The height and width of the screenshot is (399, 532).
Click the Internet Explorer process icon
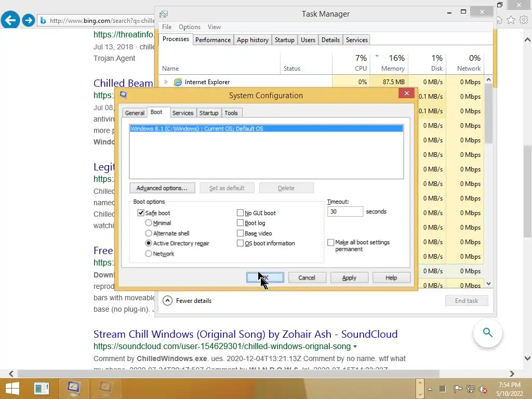(x=178, y=82)
